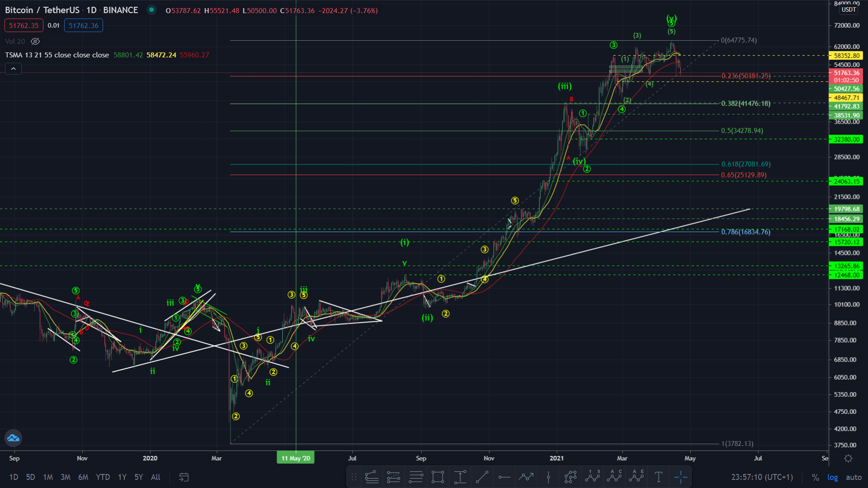Select the rectangle drawing tool
This screenshot has height=488, width=868.
438,477
